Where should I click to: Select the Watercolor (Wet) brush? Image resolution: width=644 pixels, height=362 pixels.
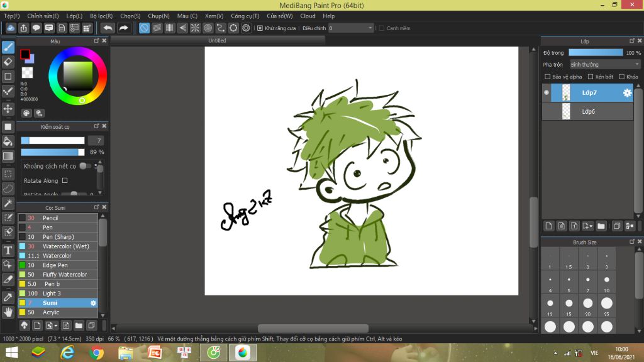(58, 246)
